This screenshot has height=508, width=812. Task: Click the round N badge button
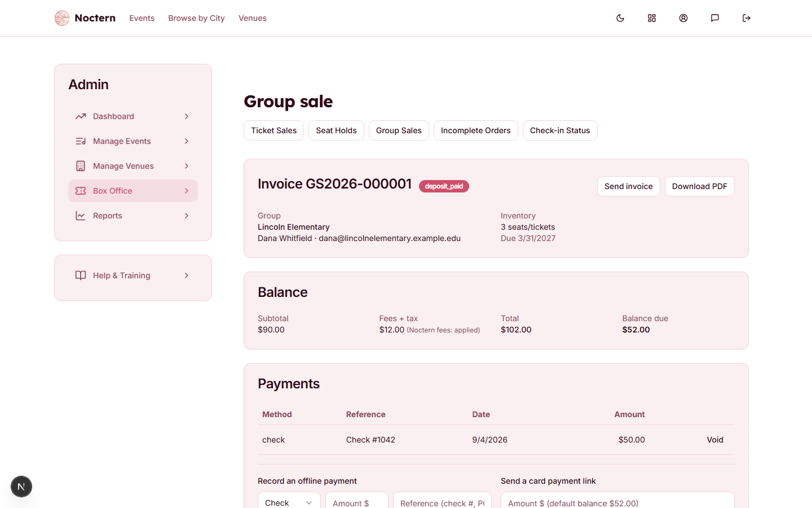tap(21, 487)
